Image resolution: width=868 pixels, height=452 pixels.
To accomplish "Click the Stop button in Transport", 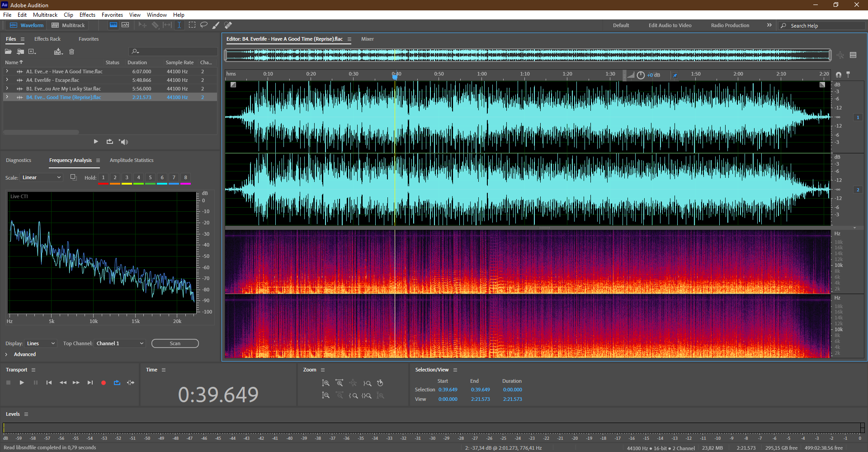I will 8,383.
